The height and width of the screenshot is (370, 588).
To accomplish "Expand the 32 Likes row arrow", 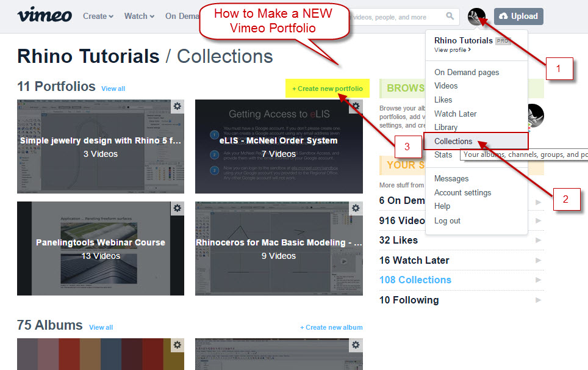I will pyautogui.click(x=538, y=240).
